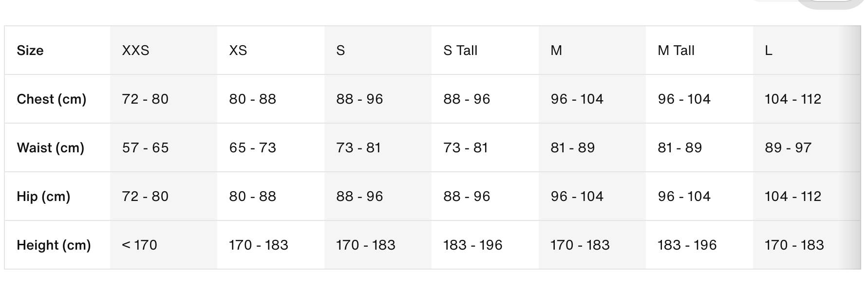This screenshot has width=868, height=291.
Task: Click the Size header cell
Action: point(30,51)
